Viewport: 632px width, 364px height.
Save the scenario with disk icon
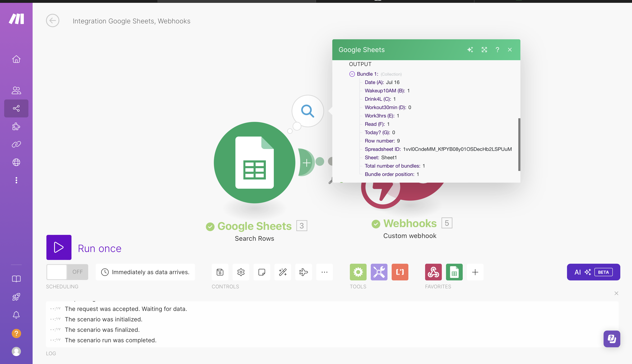220,272
